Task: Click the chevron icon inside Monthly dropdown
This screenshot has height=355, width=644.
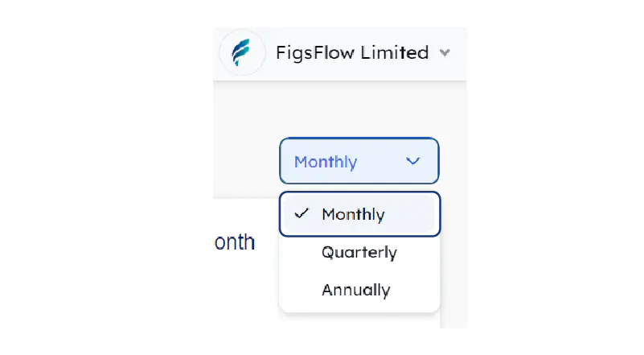Action: (413, 161)
